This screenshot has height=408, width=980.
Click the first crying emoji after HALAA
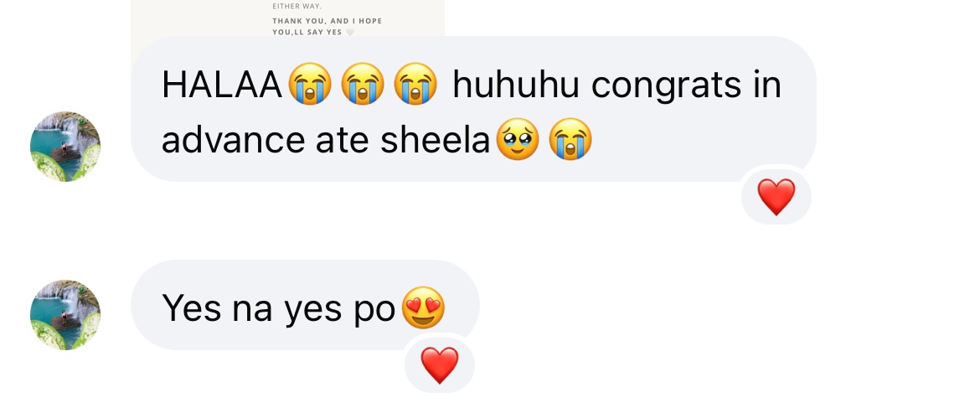310,84
